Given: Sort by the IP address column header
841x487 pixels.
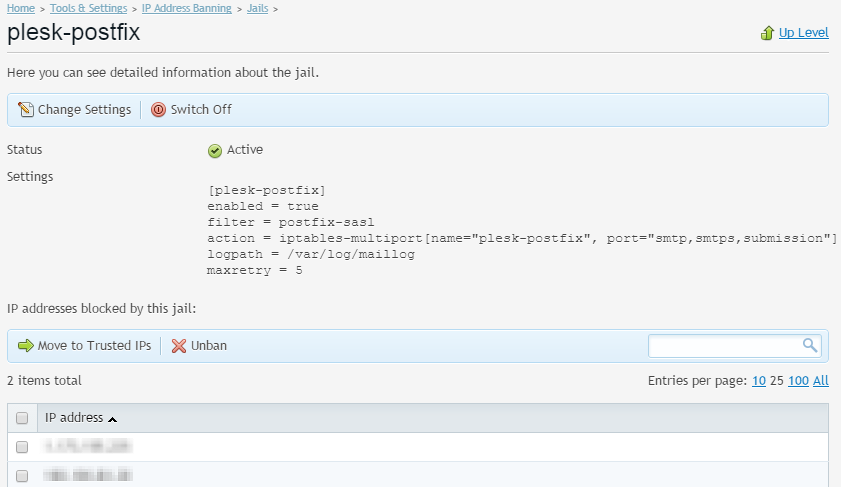Looking at the screenshot, I should point(74,417).
